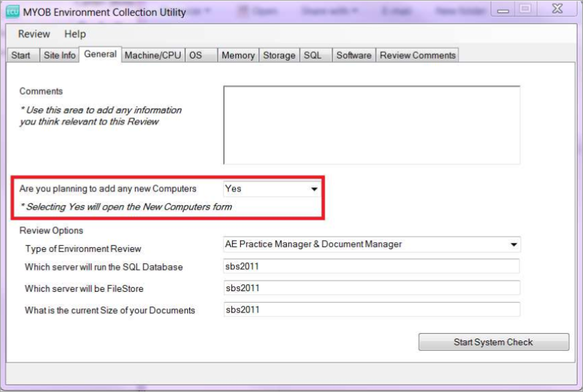Click inside the Comments text area
Screen dimensions: 583x392
[x=371, y=125]
